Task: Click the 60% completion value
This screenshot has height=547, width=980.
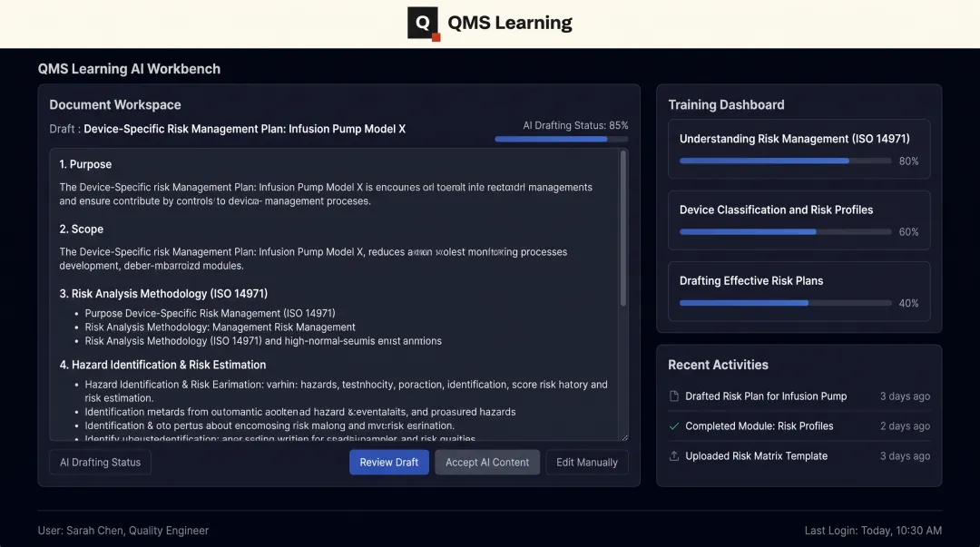Action: coord(908,232)
